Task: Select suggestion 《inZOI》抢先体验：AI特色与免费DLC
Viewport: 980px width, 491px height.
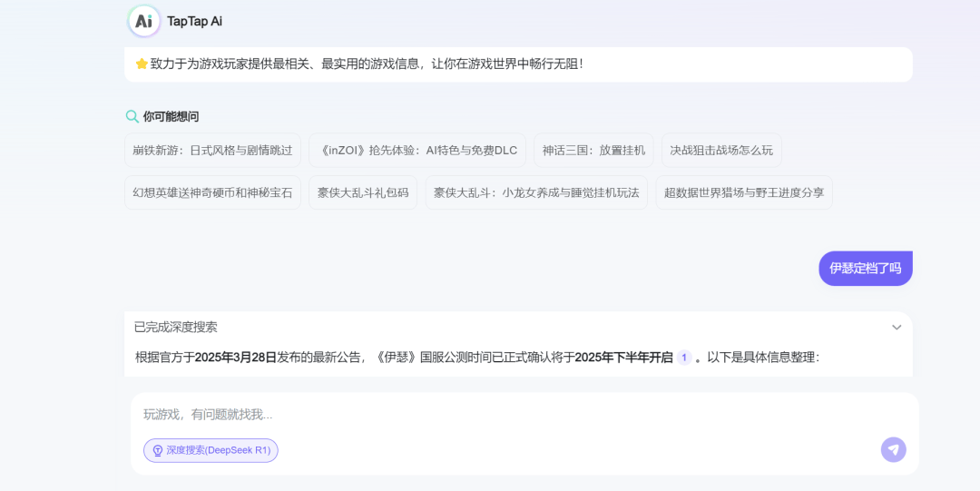Action: [417, 150]
